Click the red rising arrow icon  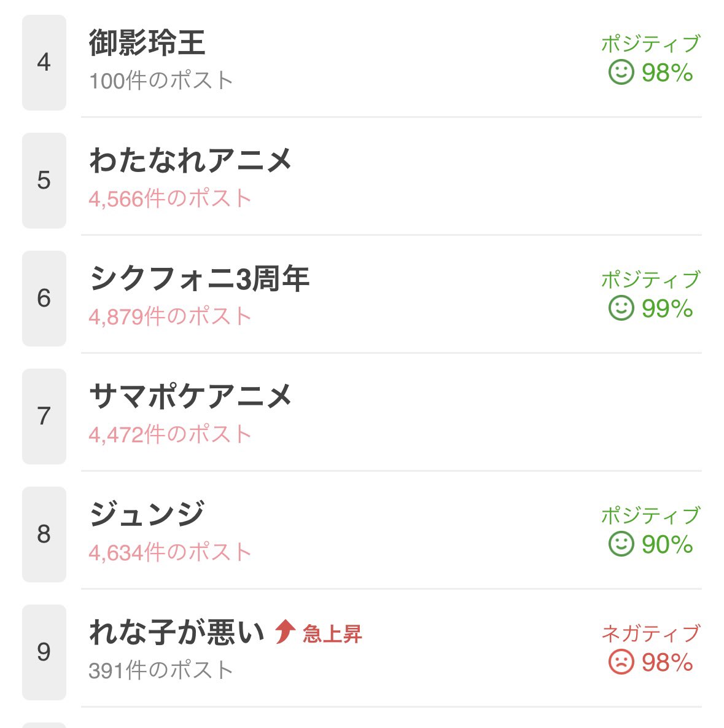coord(284,632)
